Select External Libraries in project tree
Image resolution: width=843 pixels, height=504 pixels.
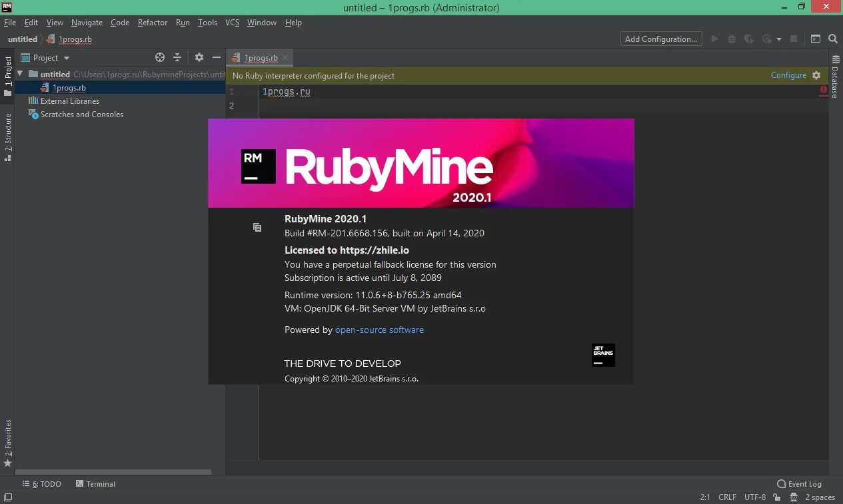pos(69,101)
